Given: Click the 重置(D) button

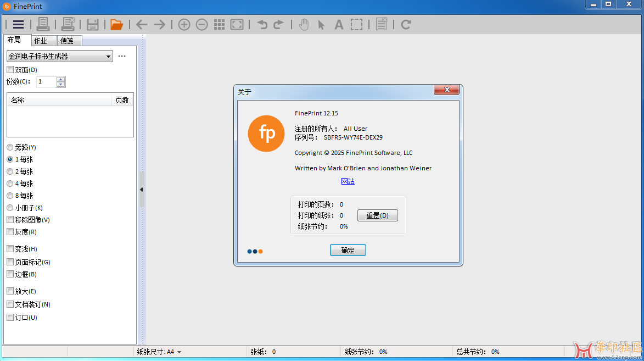Looking at the screenshot, I should click(x=377, y=215).
